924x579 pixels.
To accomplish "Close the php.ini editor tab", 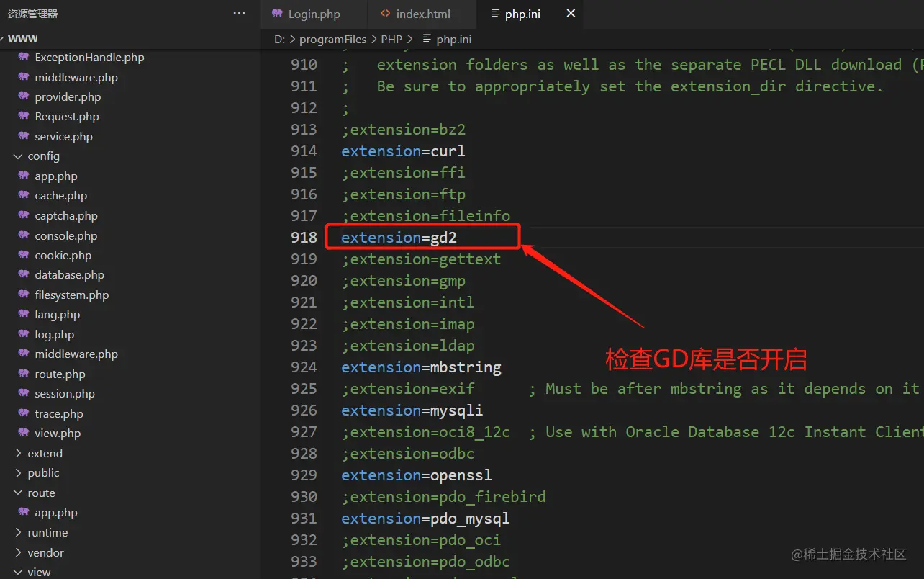I will tap(571, 14).
